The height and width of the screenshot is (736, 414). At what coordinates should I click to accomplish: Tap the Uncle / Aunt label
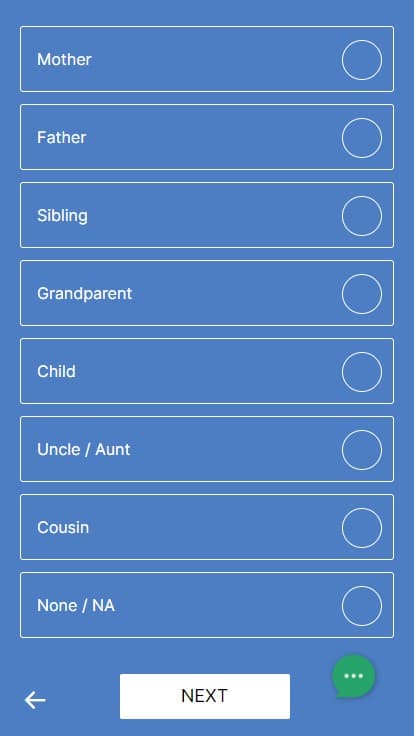pos(84,449)
